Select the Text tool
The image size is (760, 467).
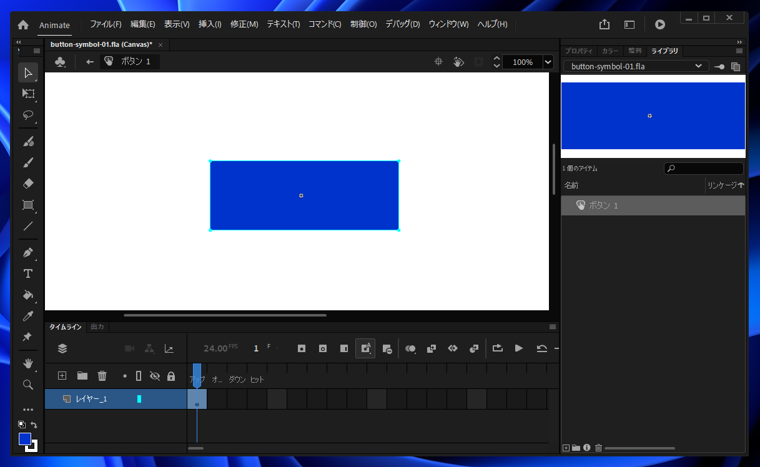[x=28, y=274]
